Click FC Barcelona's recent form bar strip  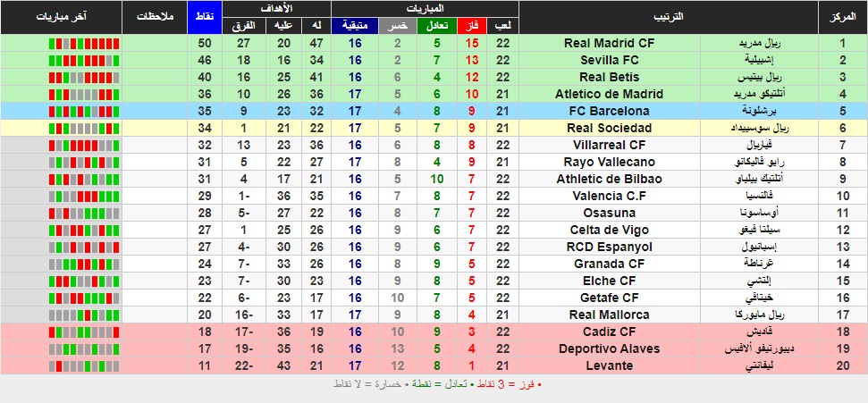84,112
